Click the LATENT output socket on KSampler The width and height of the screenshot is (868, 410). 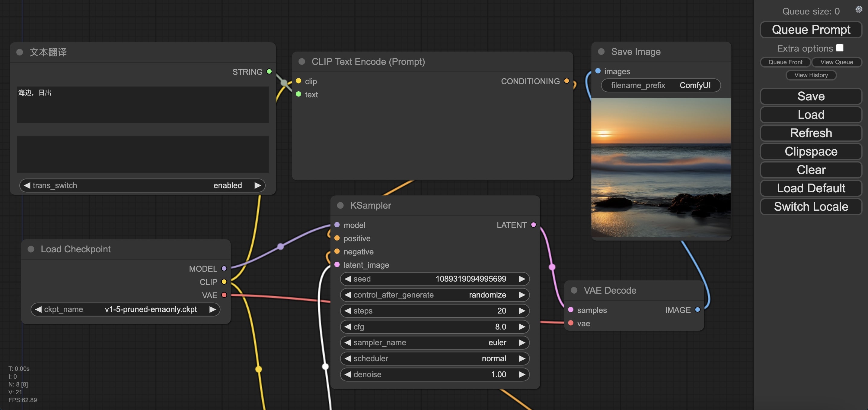(x=533, y=225)
